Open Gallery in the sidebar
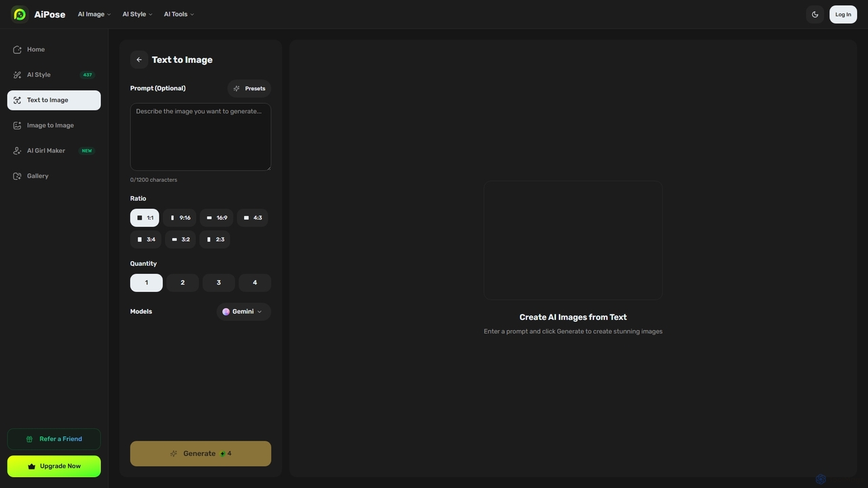The height and width of the screenshot is (488, 868). [x=54, y=176]
